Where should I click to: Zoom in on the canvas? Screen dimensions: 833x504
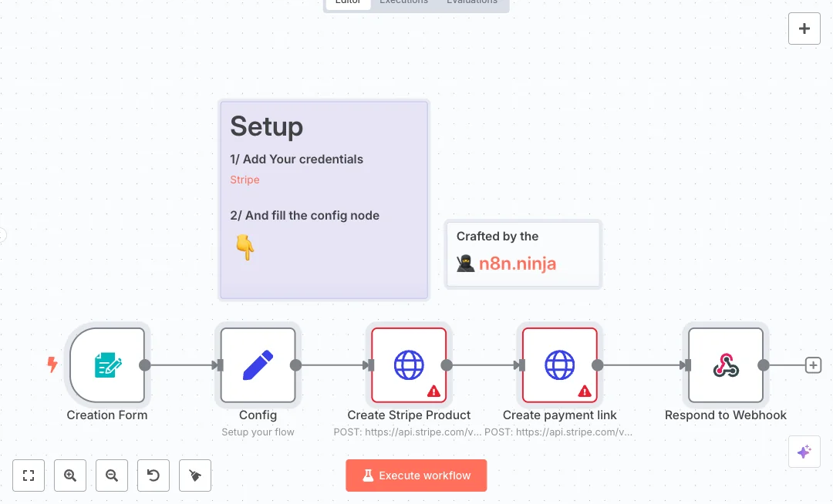coord(70,475)
